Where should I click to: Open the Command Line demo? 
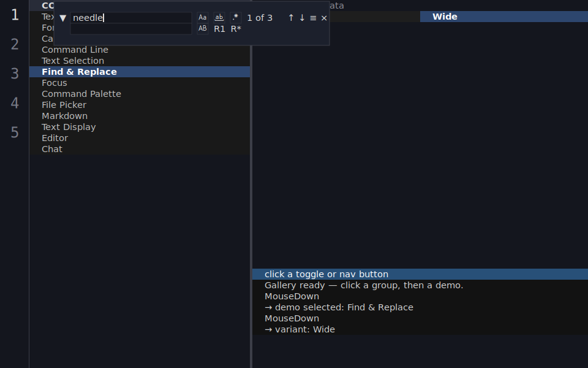click(140, 50)
